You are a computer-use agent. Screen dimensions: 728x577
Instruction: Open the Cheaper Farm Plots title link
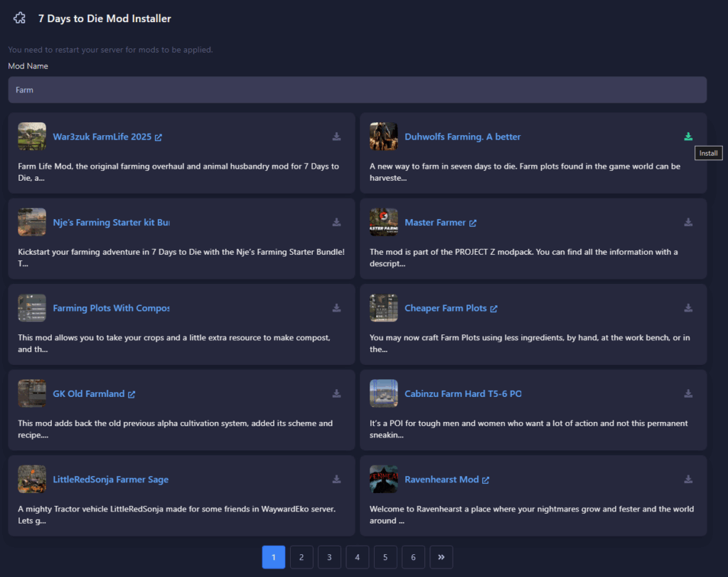[445, 308]
